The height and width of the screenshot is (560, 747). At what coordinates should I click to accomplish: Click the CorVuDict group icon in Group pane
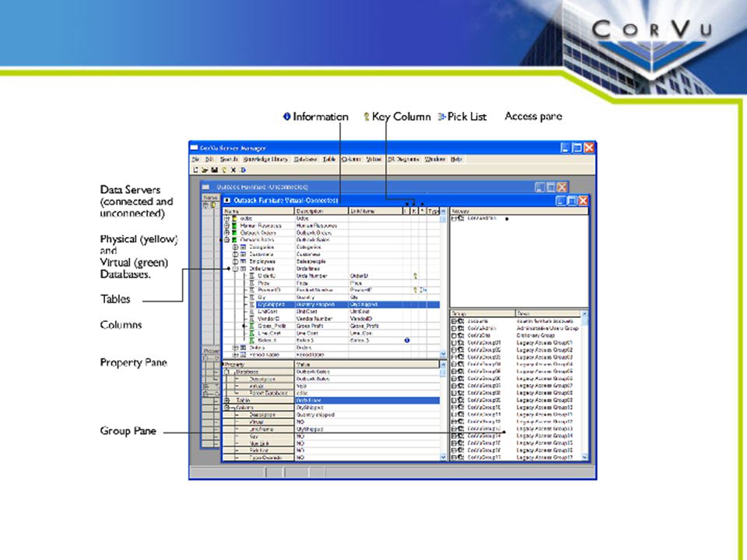point(461,335)
